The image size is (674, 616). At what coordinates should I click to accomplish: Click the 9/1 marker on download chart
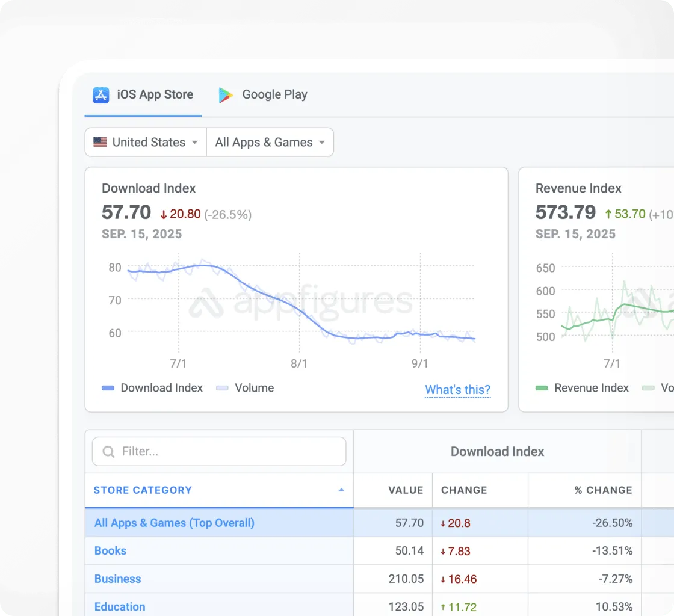pyautogui.click(x=420, y=363)
